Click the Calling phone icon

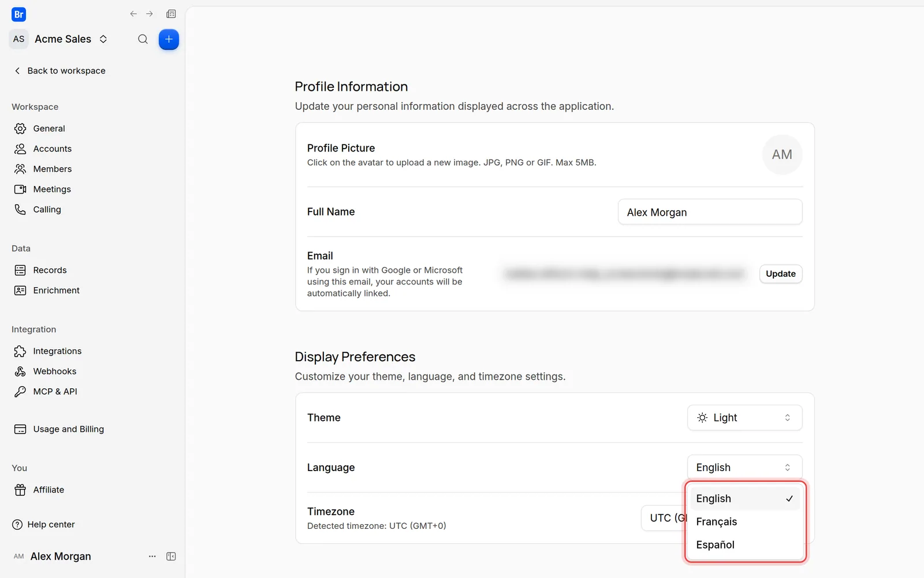pyautogui.click(x=20, y=209)
